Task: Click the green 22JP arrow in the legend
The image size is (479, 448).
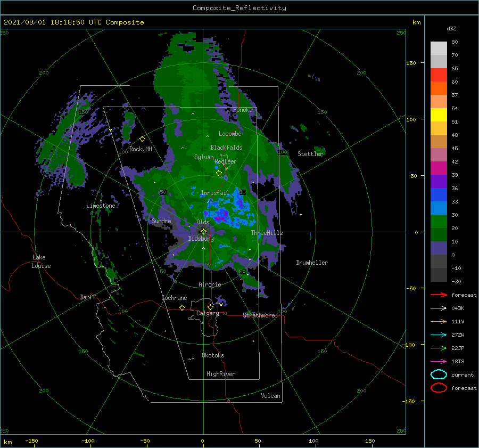Action: click(x=439, y=348)
